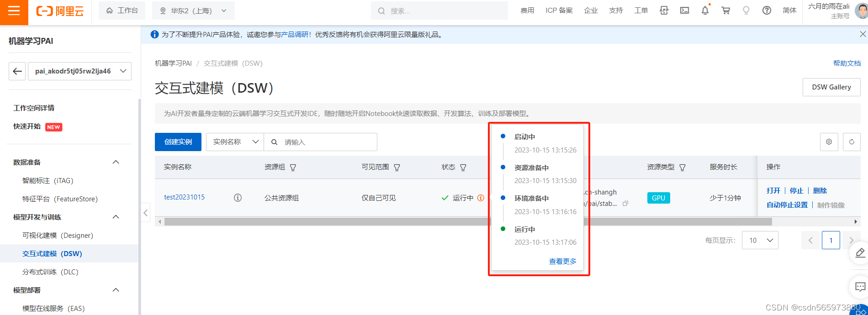868x315 pixels.
Task: Click the Alibaba Cloud logo
Action: tap(60, 11)
